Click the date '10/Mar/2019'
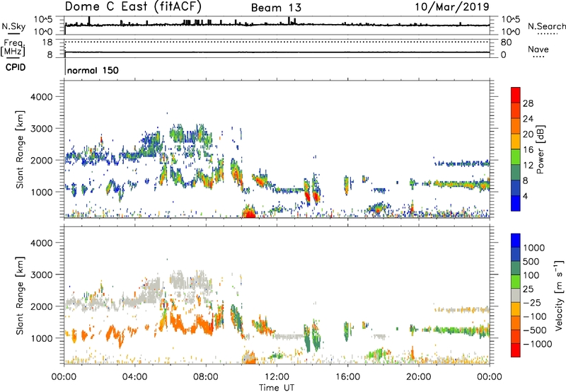The height and width of the screenshot is (392, 566). 452,6
